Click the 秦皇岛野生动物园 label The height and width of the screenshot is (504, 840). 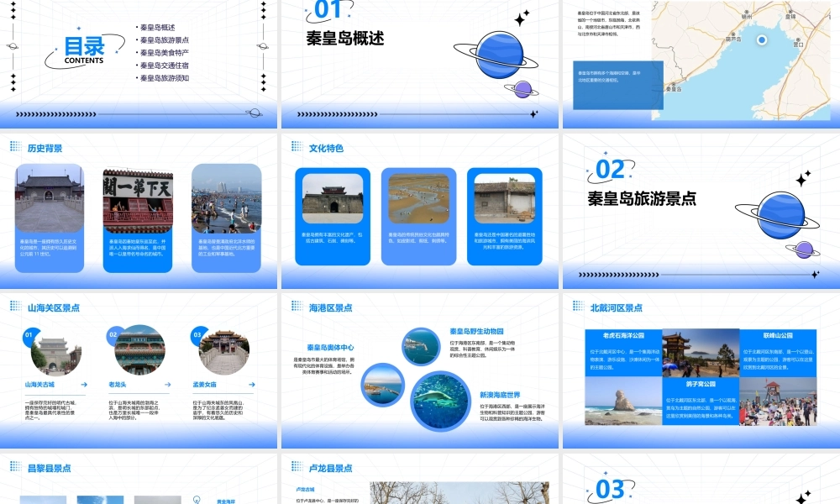(x=477, y=332)
